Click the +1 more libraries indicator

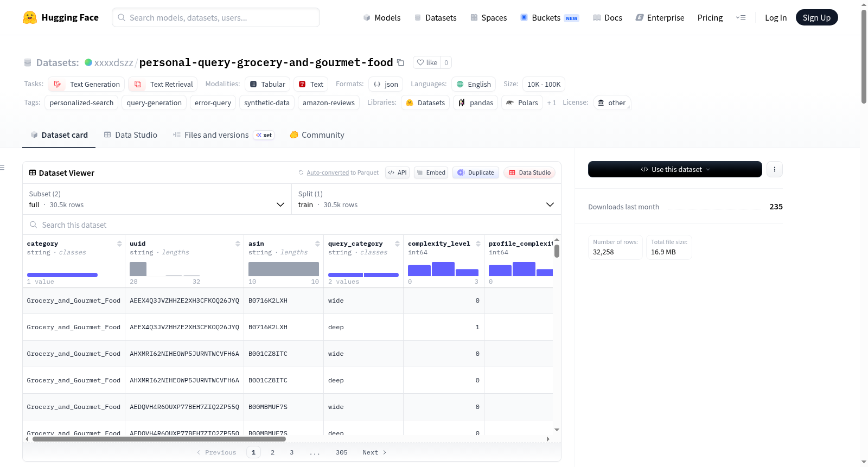pyautogui.click(x=552, y=103)
